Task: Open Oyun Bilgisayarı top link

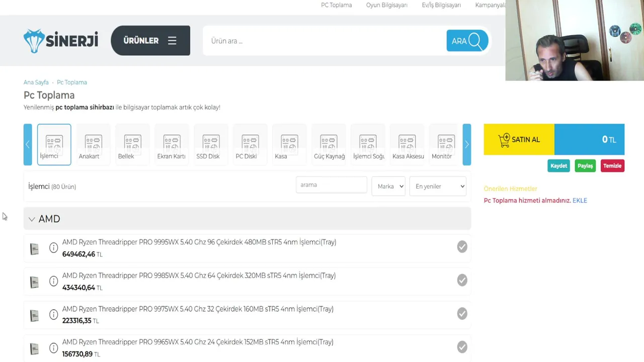Action: [387, 5]
